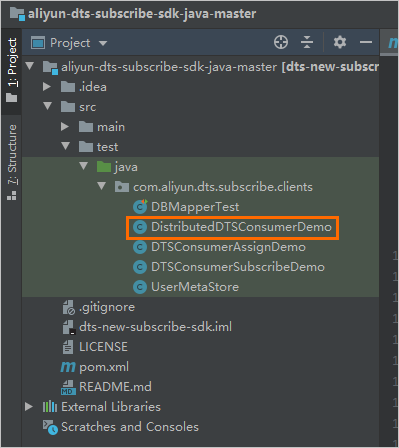
Task: Open DistributedDTSConsumerDemo class
Action: 241,227
